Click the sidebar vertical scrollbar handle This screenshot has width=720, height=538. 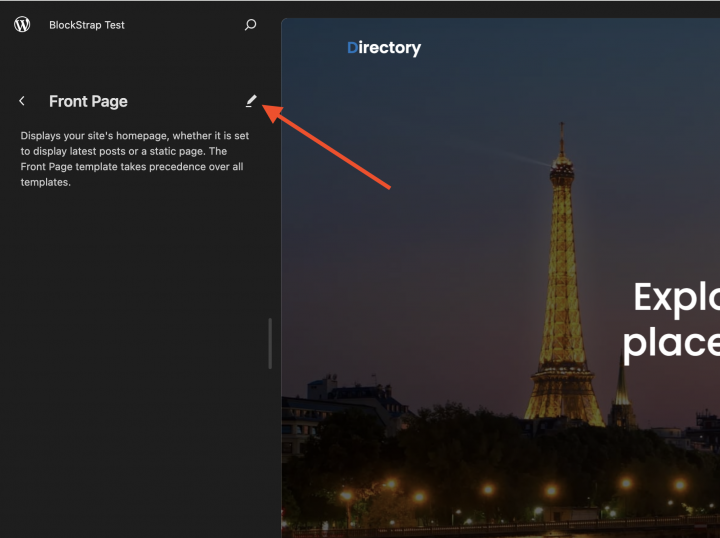269,344
